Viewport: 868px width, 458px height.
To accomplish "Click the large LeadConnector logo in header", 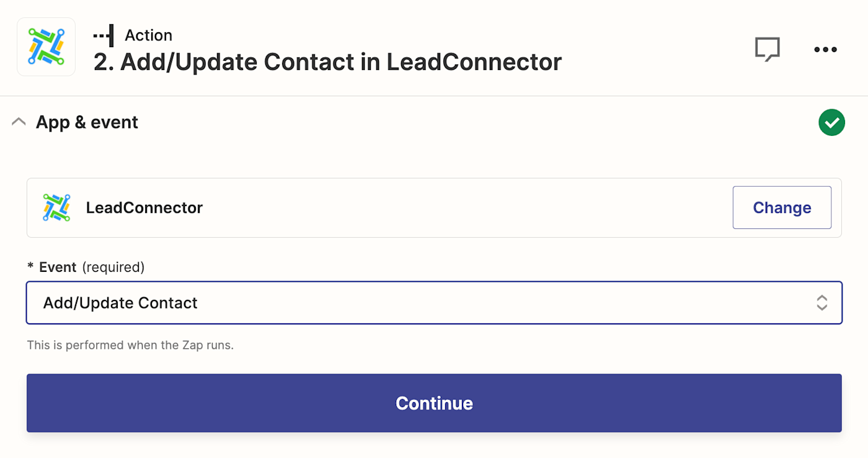I will [x=46, y=47].
